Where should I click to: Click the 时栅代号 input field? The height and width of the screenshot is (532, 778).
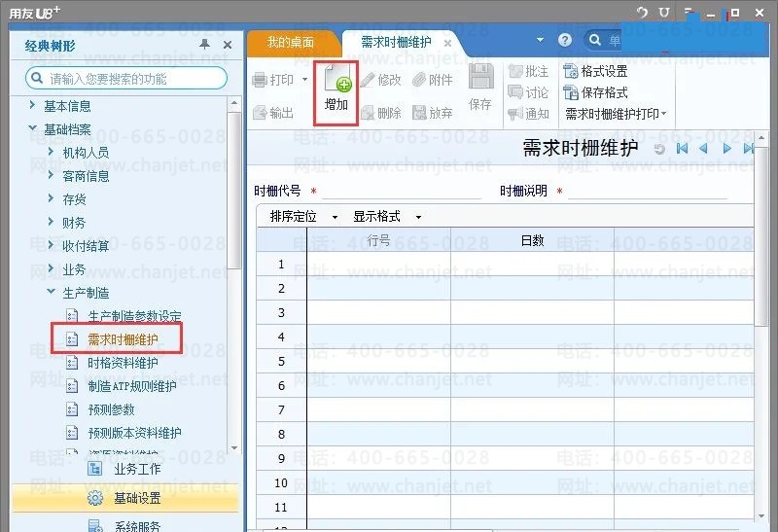pyautogui.click(x=402, y=191)
